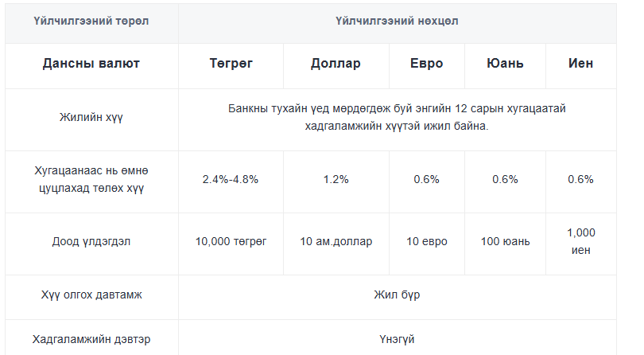Click the Евро column header
644x355 pixels.
click(426, 64)
